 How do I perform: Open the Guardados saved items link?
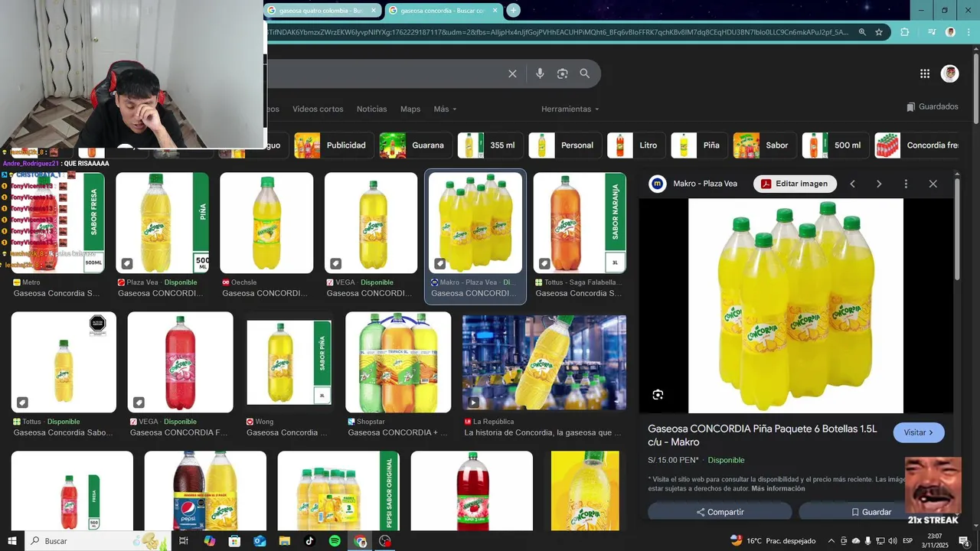pyautogui.click(x=932, y=107)
